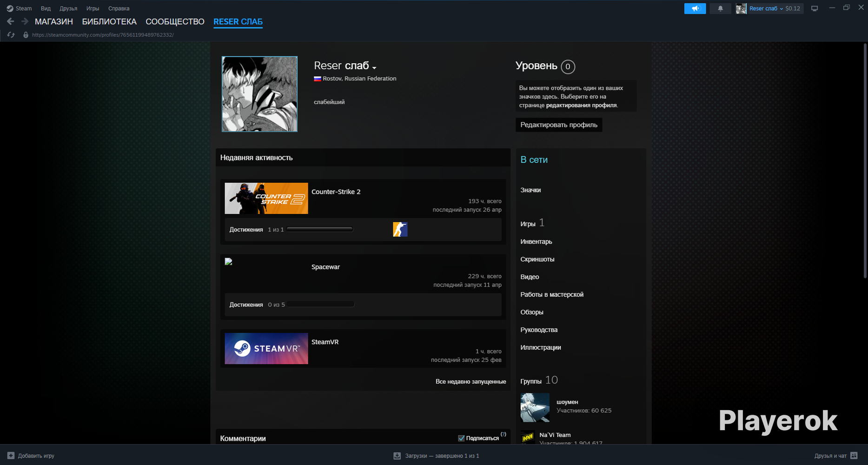Click the profile avatar image
868x465 pixels.
click(259, 94)
